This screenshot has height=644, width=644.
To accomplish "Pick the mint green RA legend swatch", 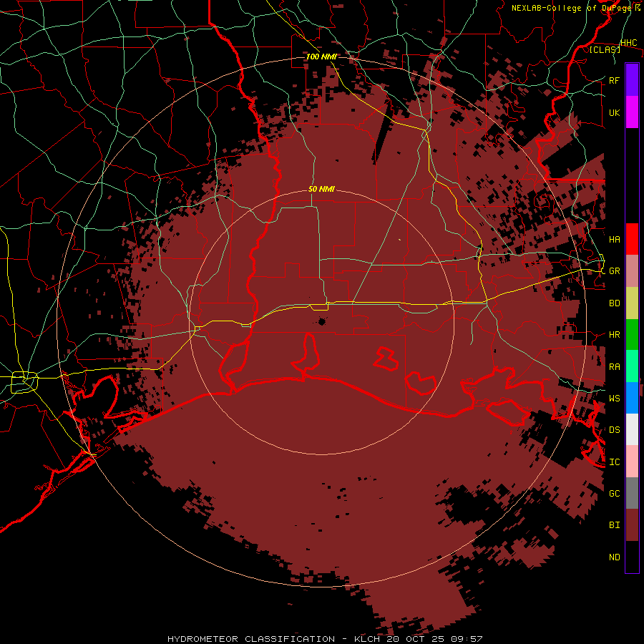I will coord(632,366).
